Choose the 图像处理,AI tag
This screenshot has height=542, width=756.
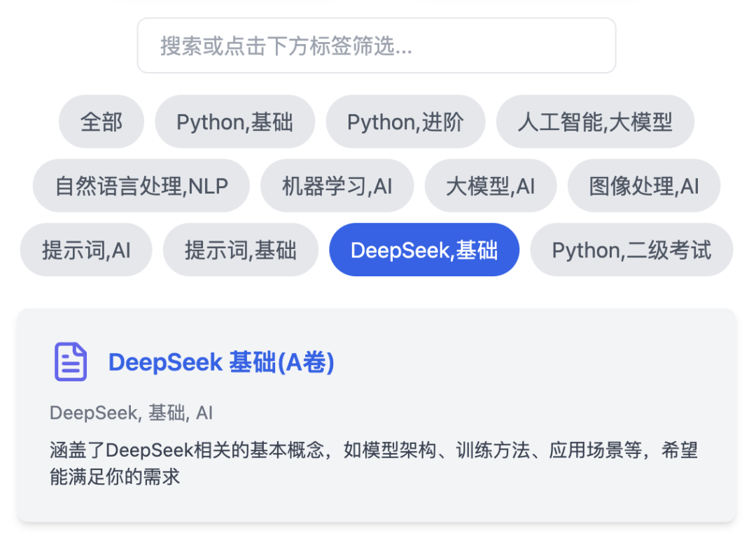point(644,185)
